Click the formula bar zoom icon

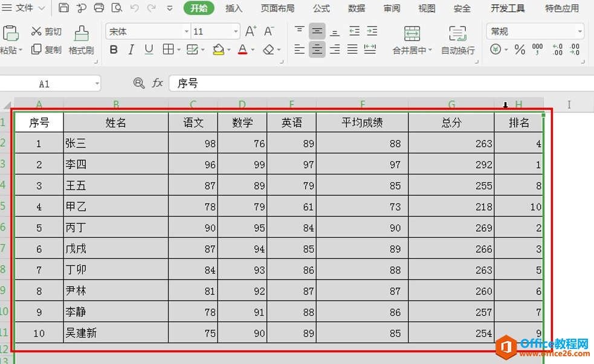(139, 83)
